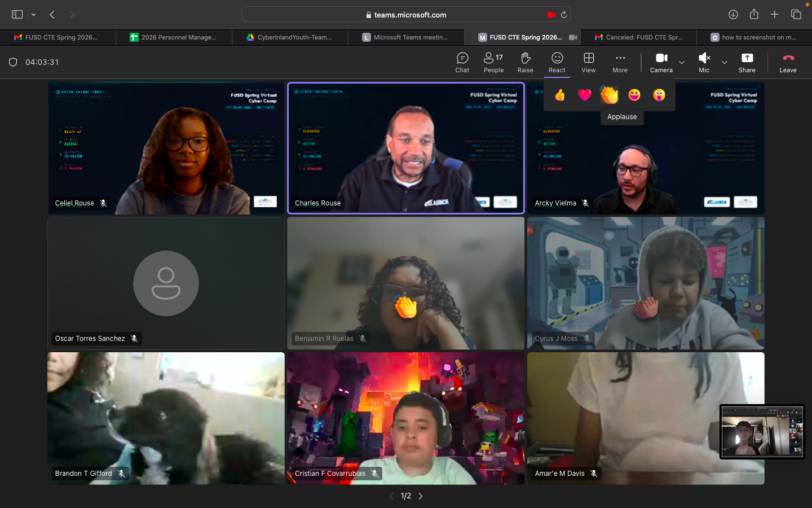Open the microphone device selection dropdown
The image size is (812, 508).
[x=724, y=64]
